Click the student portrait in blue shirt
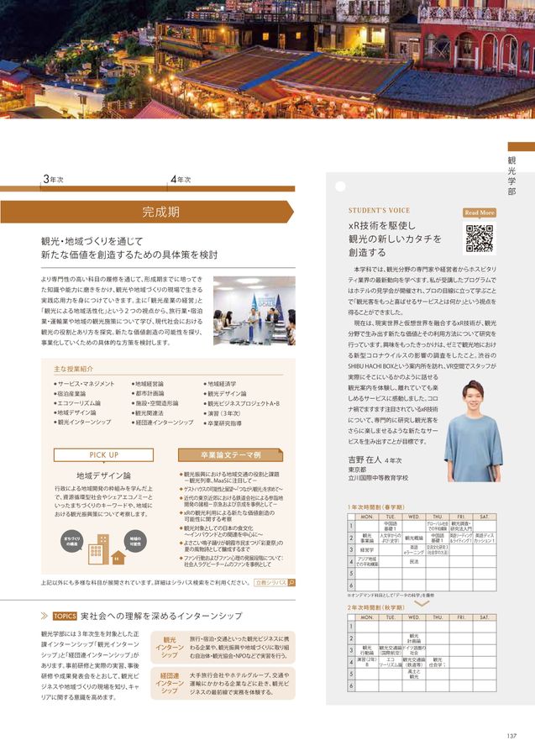 [472, 431]
